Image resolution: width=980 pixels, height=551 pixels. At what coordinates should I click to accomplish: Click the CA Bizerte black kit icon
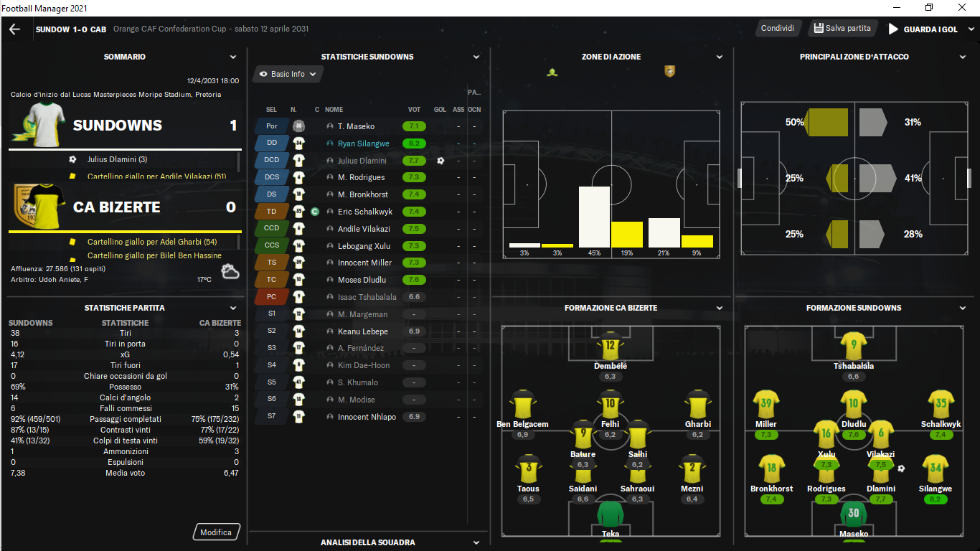click(x=39, y=206)
